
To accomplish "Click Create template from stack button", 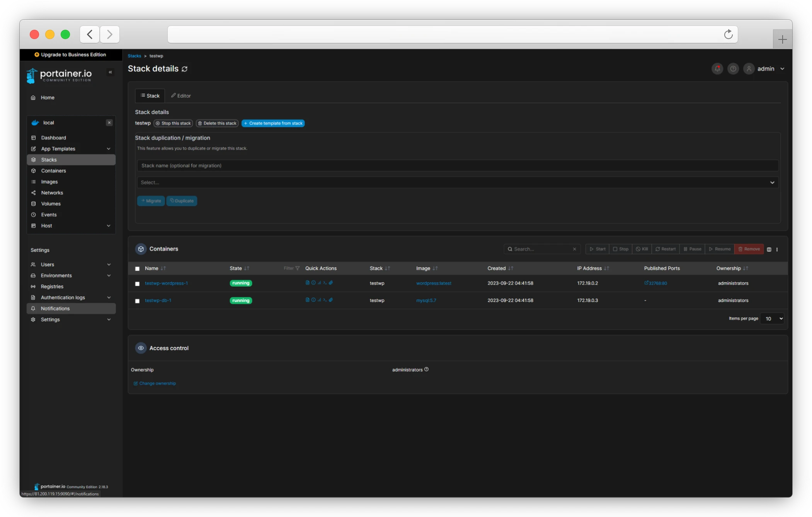I will tap(273, 123).
